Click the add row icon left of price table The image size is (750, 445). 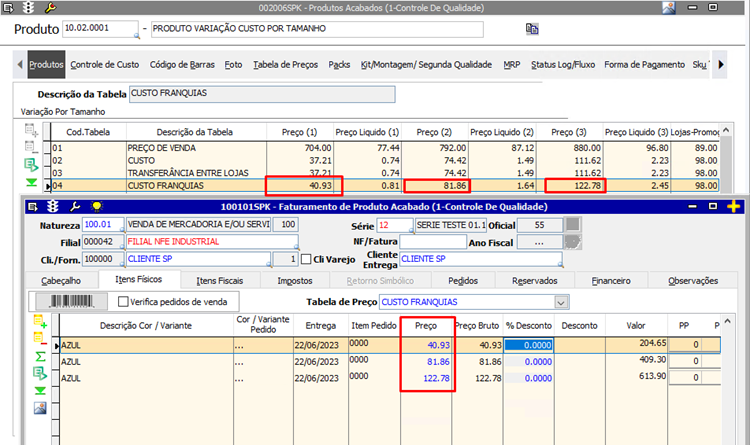[x=31, y=130]
